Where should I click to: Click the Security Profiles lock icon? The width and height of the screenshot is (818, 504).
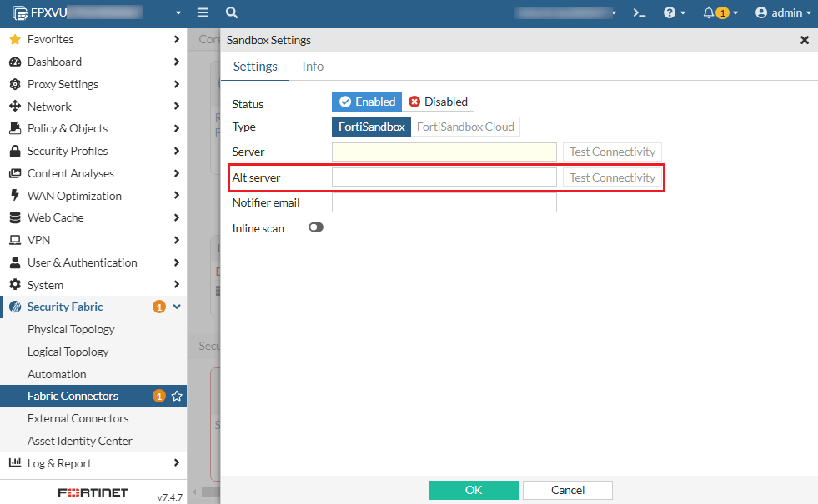pos(15,151)
